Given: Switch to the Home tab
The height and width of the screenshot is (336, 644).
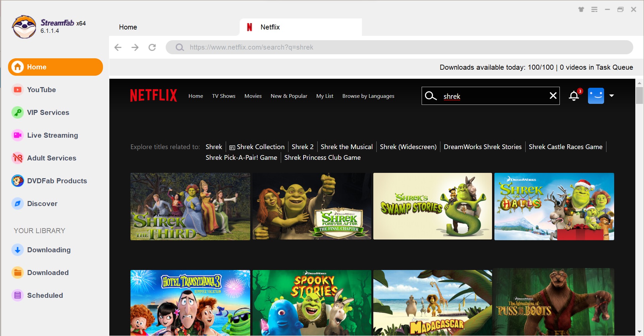Looking at the screenshot, I should point(128,27).
